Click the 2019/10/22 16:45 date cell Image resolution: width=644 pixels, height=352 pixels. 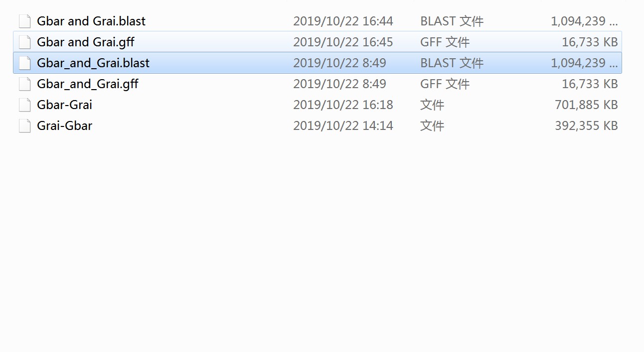click(343, 42)
